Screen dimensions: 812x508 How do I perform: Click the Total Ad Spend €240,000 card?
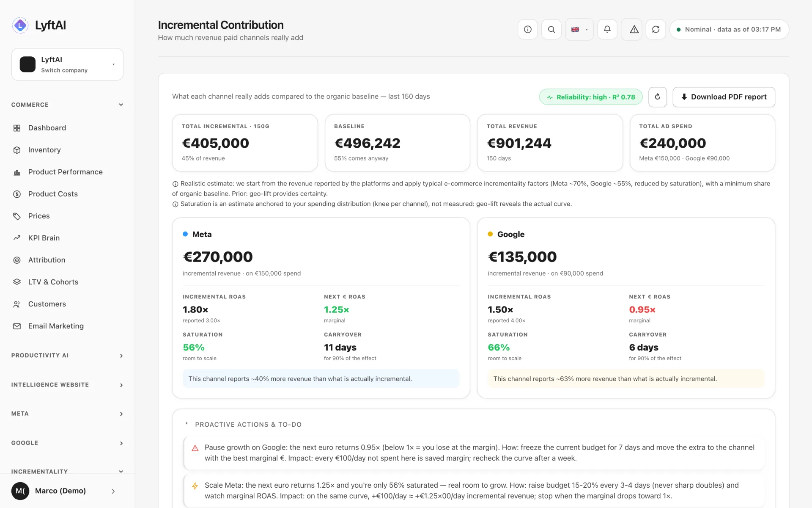tap(702, 143)
